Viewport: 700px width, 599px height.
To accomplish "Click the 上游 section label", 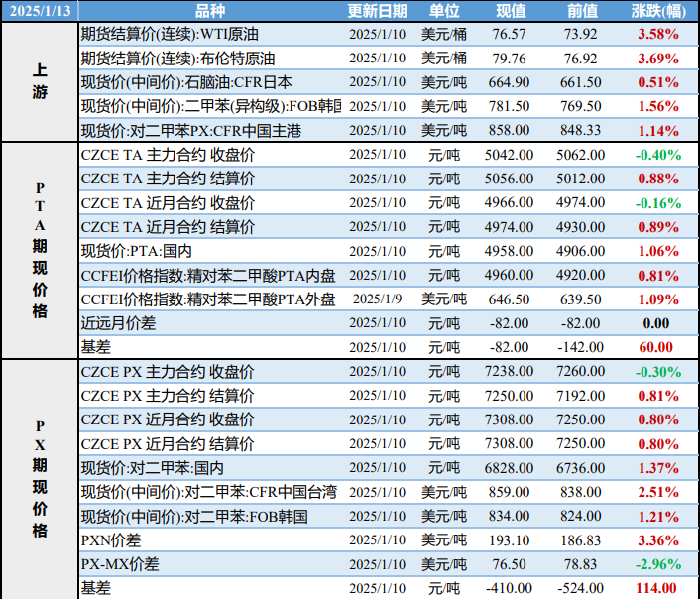I will [x=39, y=82].
